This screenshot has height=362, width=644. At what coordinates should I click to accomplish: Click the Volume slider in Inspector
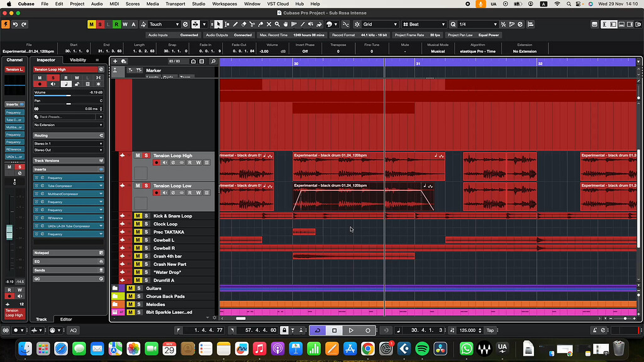tap(68, 96)
